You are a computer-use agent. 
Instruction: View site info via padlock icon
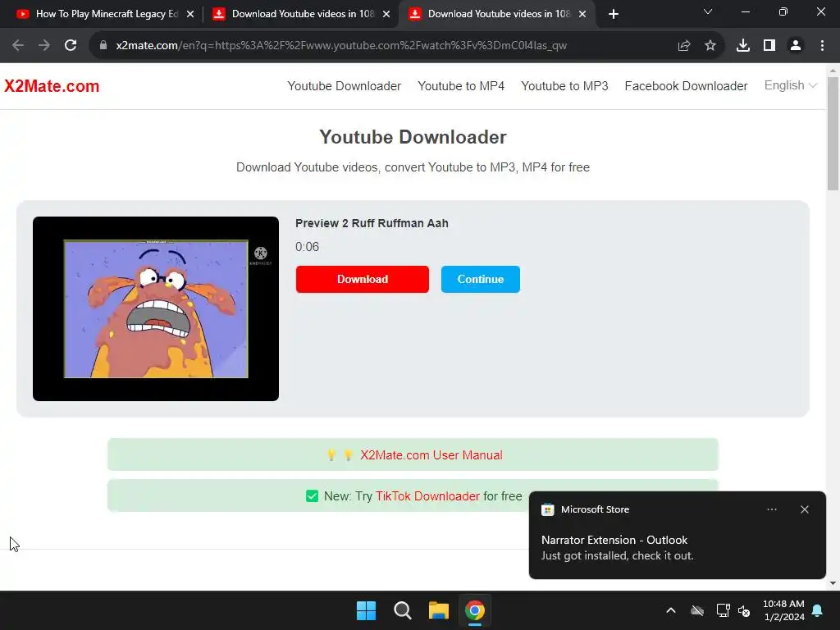pyautogui.click(x=103, y=46)
